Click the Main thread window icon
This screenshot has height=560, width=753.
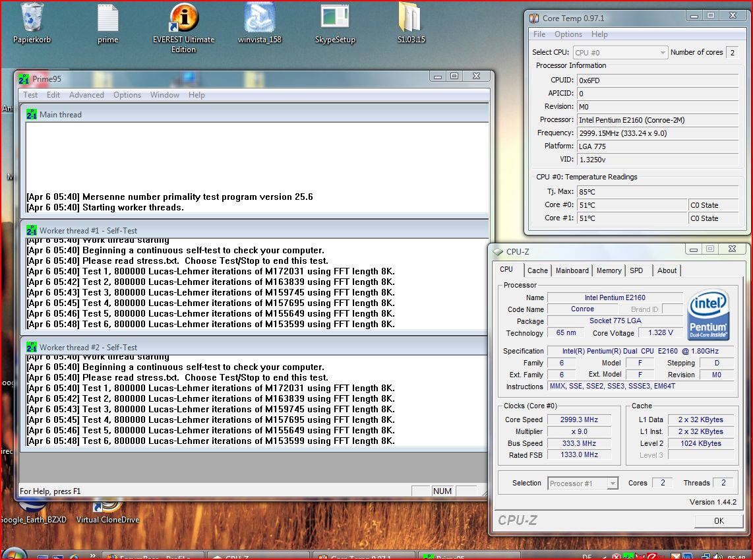(32, 114)
